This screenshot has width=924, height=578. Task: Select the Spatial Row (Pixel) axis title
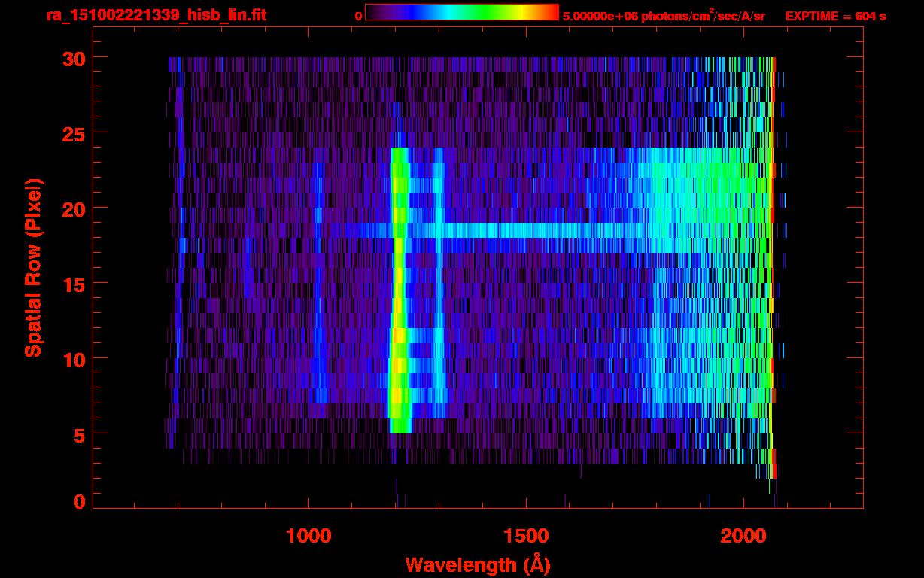pyautogui.click(x=33, y=267)
